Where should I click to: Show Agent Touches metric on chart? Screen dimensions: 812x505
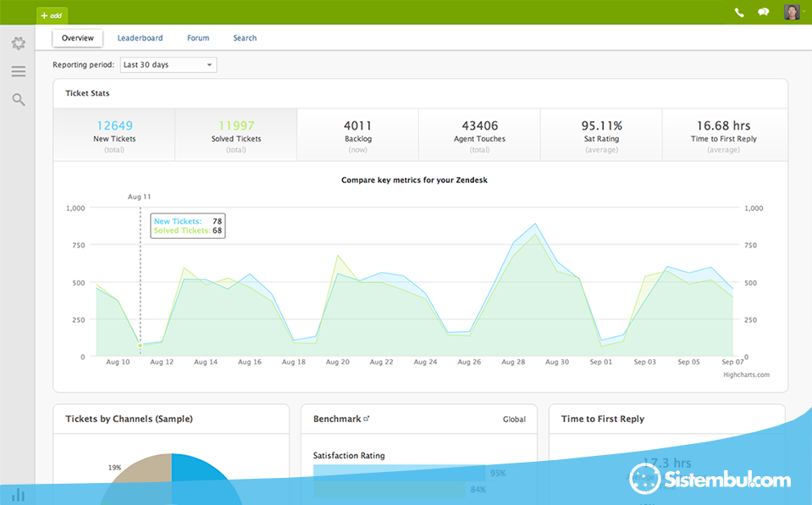pos(479,136)
